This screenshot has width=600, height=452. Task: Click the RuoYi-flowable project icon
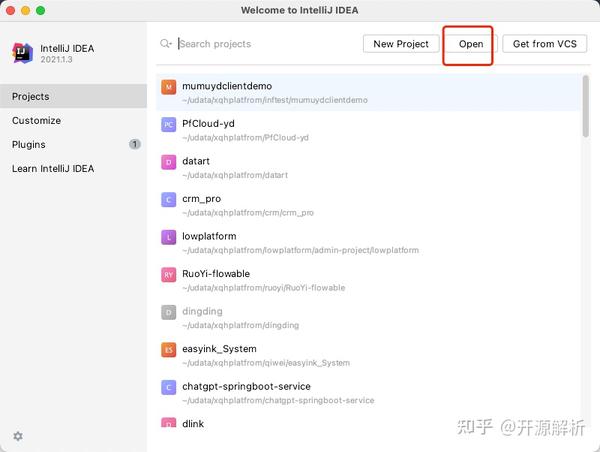coord(169,274)
